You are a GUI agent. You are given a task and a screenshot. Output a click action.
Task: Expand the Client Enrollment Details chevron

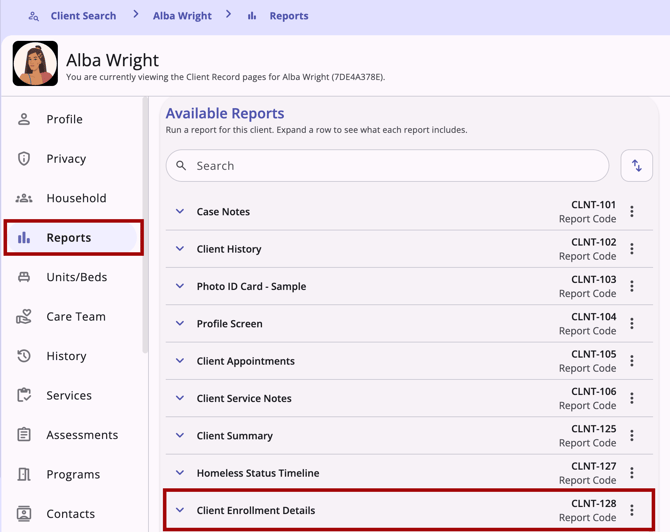tap(180, 510)
